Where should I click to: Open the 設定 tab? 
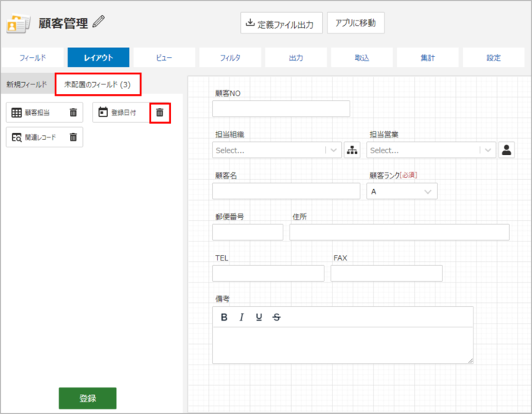coord(493,58)
